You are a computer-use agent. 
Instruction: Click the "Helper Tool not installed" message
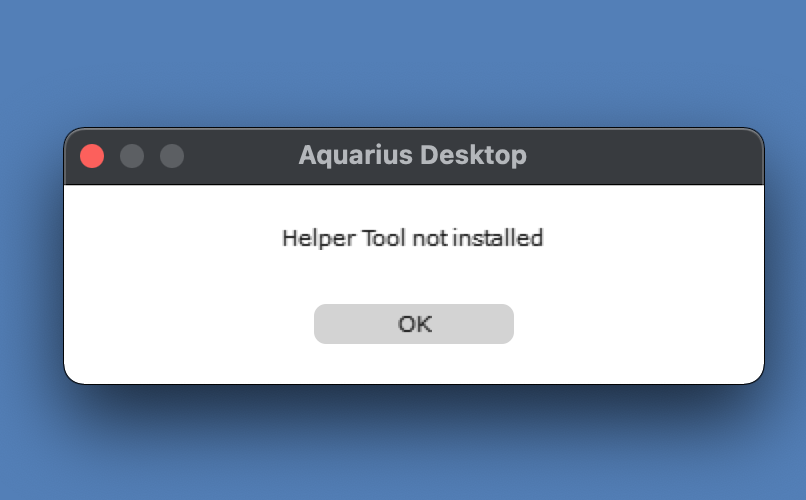coord(413,238)
